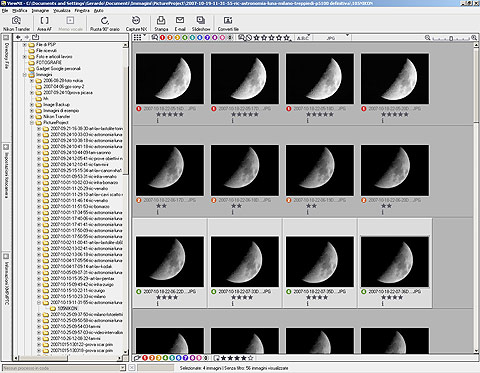
Task: Start the Slideshow from the toolbar
Action: point(201,24)
